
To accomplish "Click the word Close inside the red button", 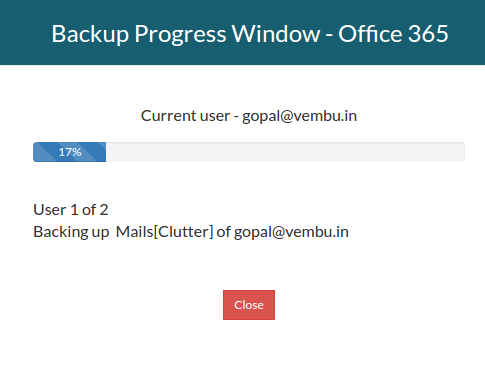I will pyautogui.click(x=249, y=305).
